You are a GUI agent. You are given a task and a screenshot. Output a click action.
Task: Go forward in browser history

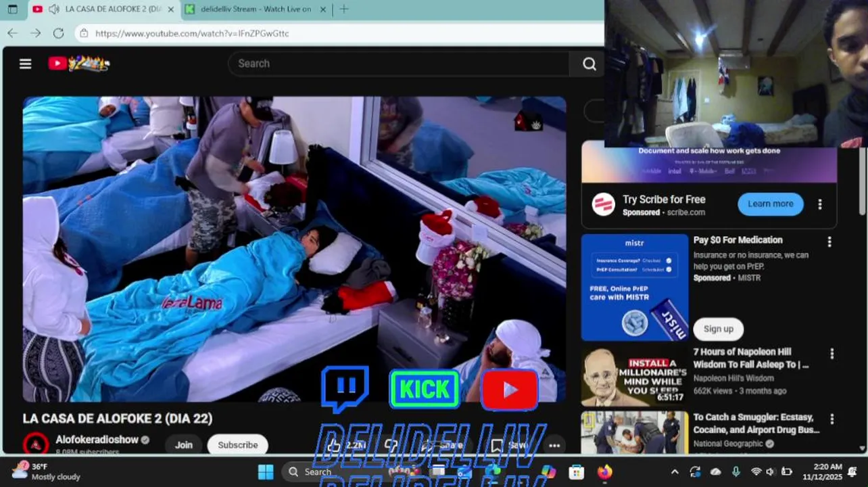(35, 33)
